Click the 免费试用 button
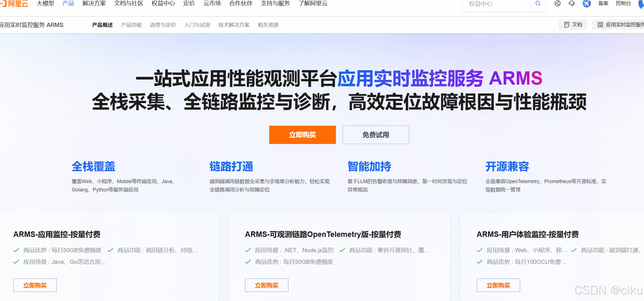 tap(376, 135)
